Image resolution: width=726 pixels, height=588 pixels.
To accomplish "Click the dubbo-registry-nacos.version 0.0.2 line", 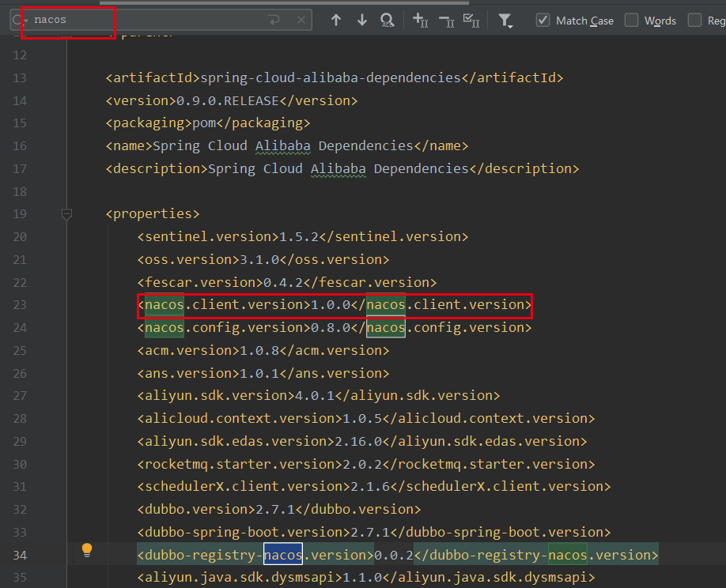I will (398, 555).
